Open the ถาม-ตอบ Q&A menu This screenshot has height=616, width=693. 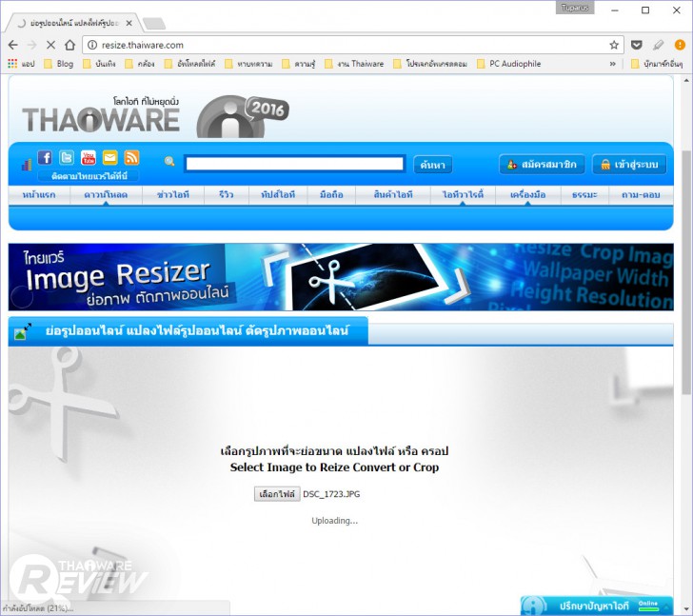click(641, 195)
